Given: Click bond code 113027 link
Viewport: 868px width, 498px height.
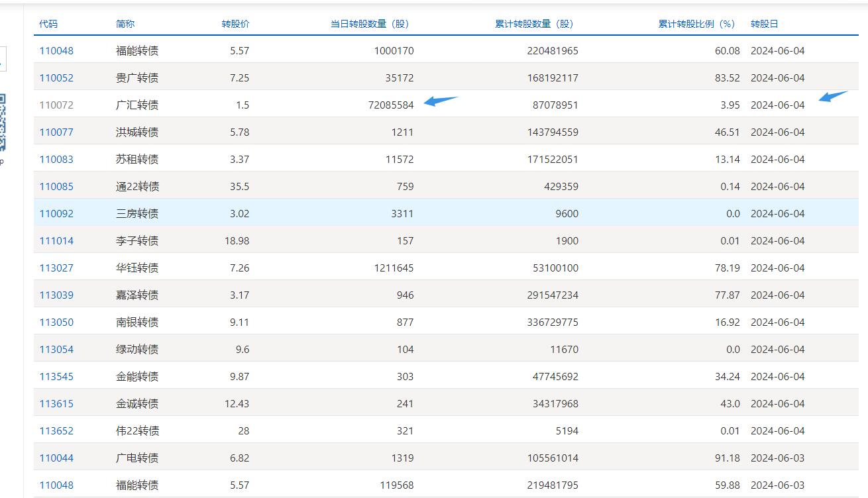Looking at the screenshot, I should click(x=56, y=268).
